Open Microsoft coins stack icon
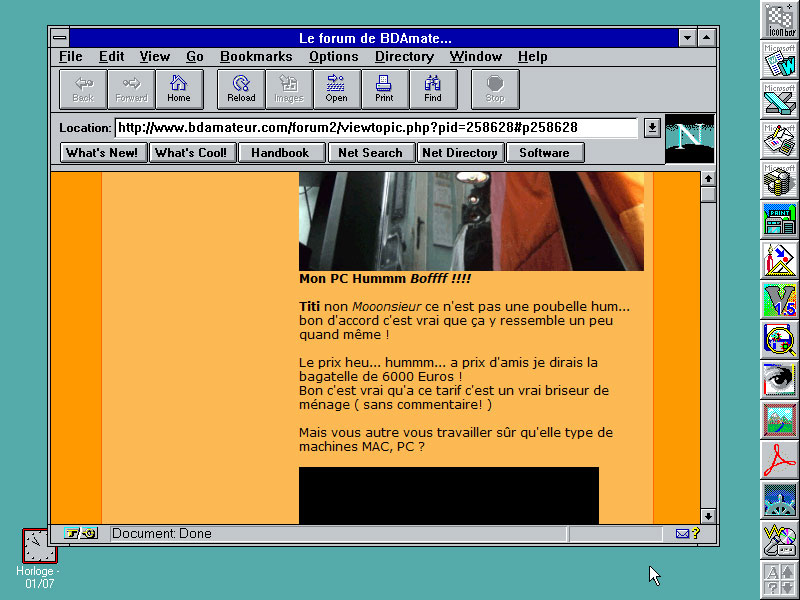The height and width of the screenshot is (600, 800). coord(780,180)
